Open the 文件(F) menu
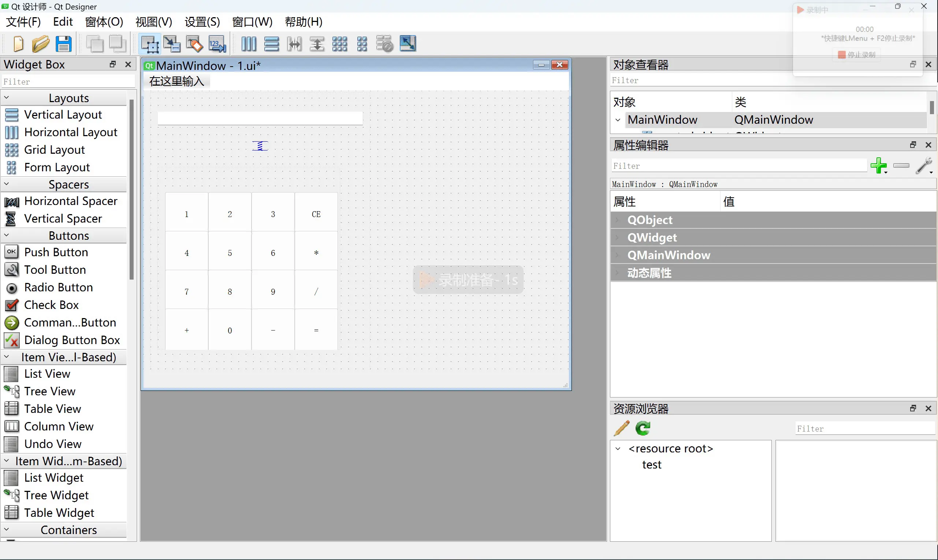The width and height of the screenshot is (938, 560). click(23, 22)
